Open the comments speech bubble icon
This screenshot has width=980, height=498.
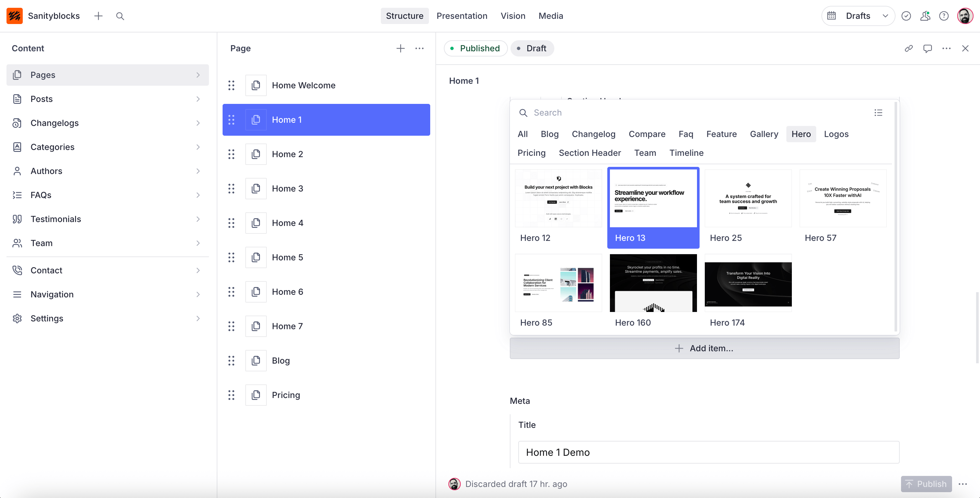927,48
